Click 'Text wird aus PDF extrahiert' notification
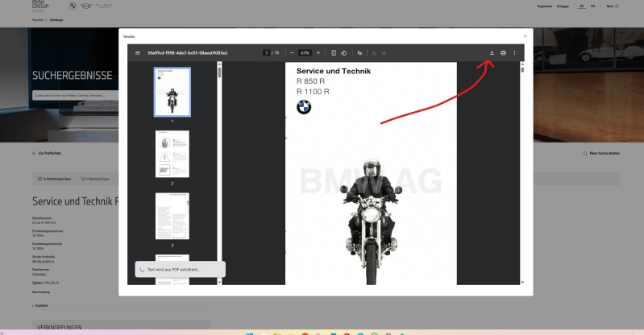 pyautogui.click(x=180, y=269)
